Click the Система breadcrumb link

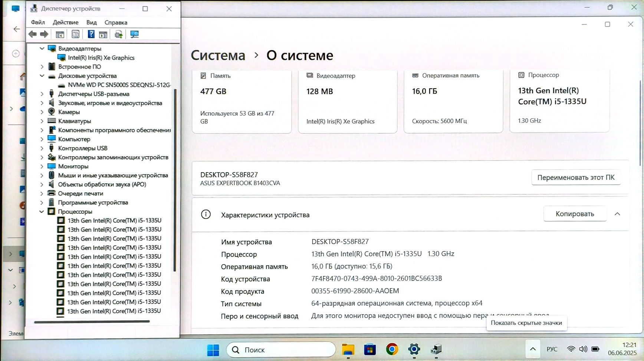point(218,55)
